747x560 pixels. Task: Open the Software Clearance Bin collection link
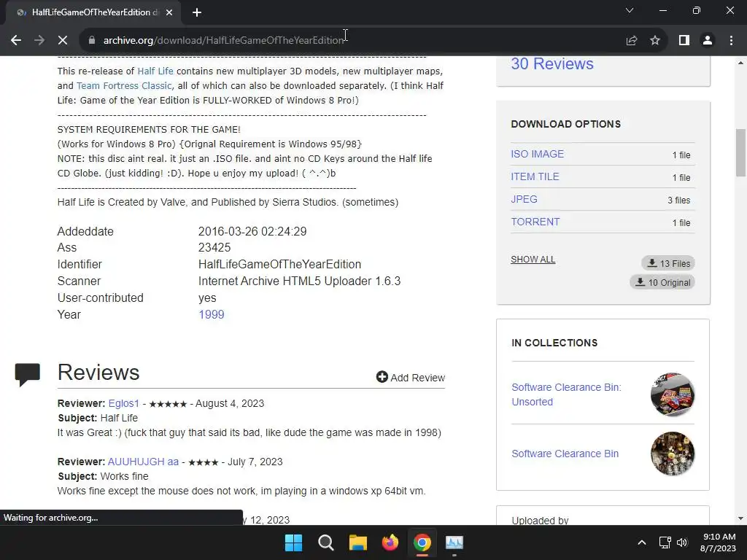(x=565, y=454)
